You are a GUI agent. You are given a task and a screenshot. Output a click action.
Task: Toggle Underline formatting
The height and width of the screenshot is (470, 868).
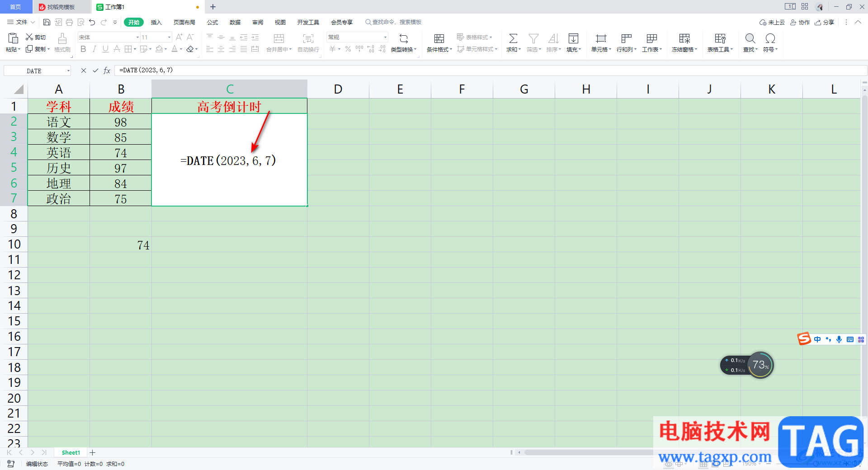pos(105,49)
